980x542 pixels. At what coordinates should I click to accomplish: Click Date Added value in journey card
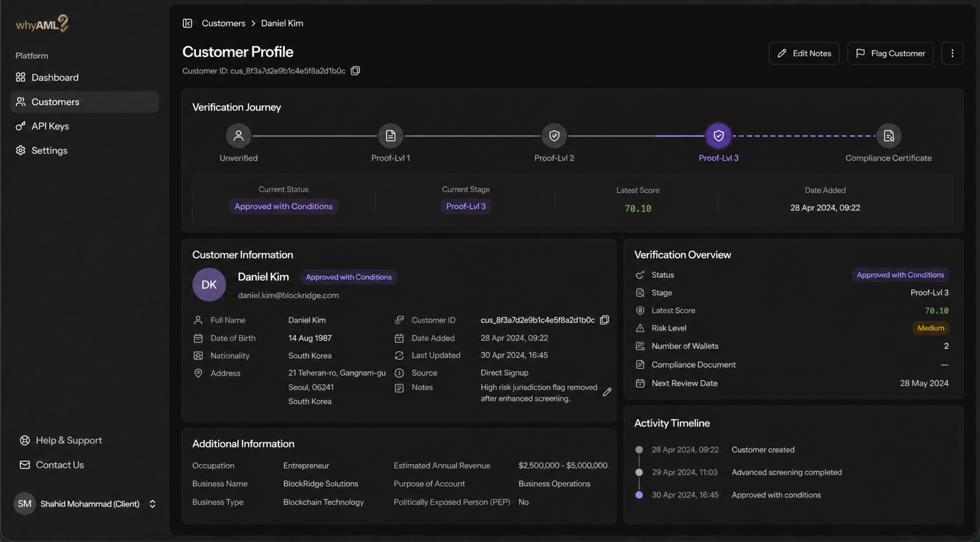coord(825,208)
